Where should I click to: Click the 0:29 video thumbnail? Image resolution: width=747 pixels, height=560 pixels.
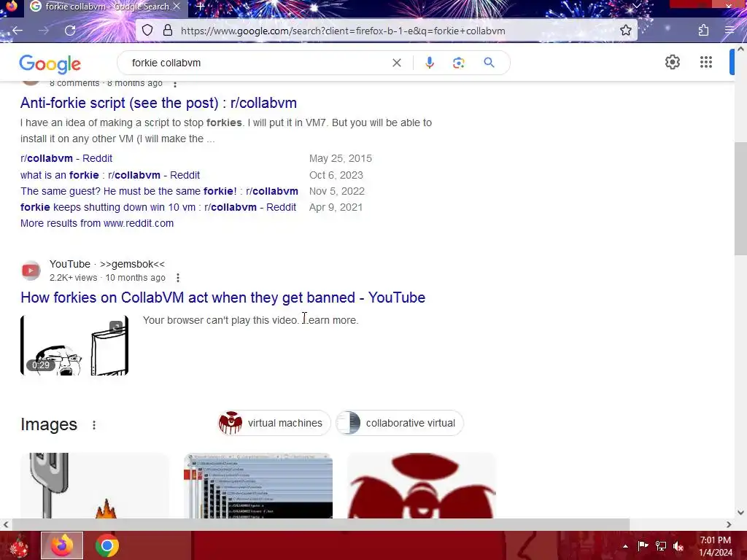coord(74,345)
